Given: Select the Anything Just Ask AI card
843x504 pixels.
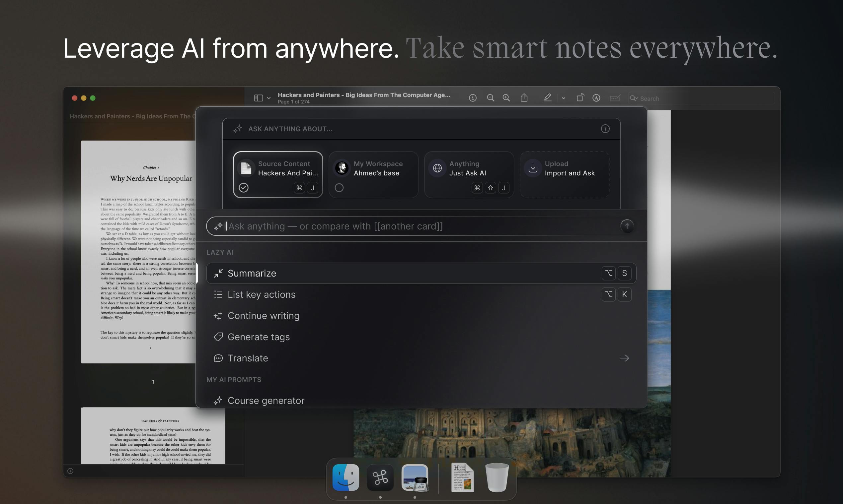Looking at the screenshot, I should (x=469, y=174).
